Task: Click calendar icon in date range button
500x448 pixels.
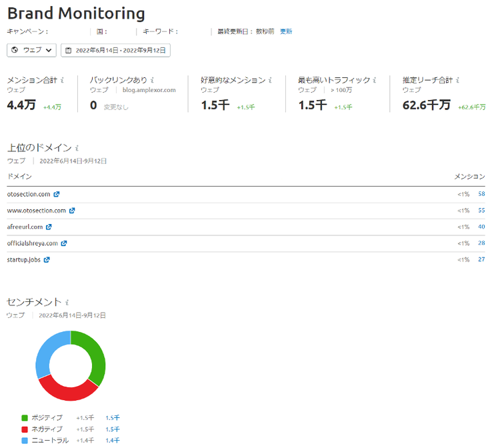Action: [68, 51]
